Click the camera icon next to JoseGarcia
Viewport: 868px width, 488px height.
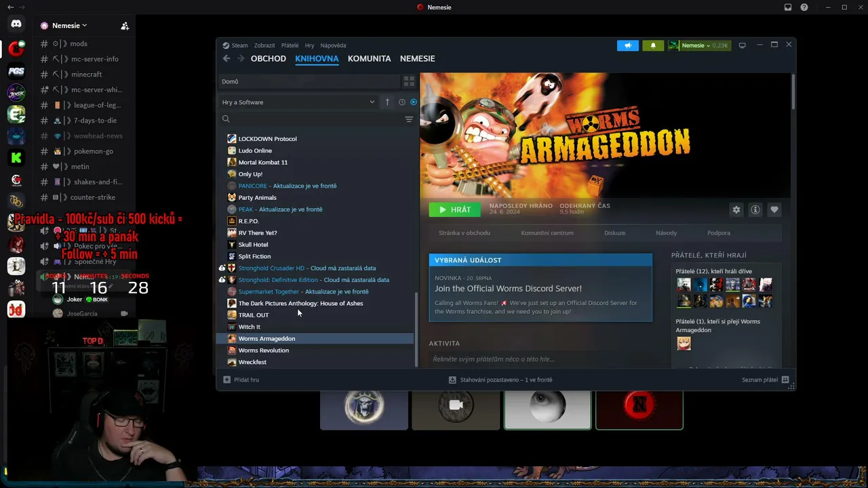(x=124, y=314)
